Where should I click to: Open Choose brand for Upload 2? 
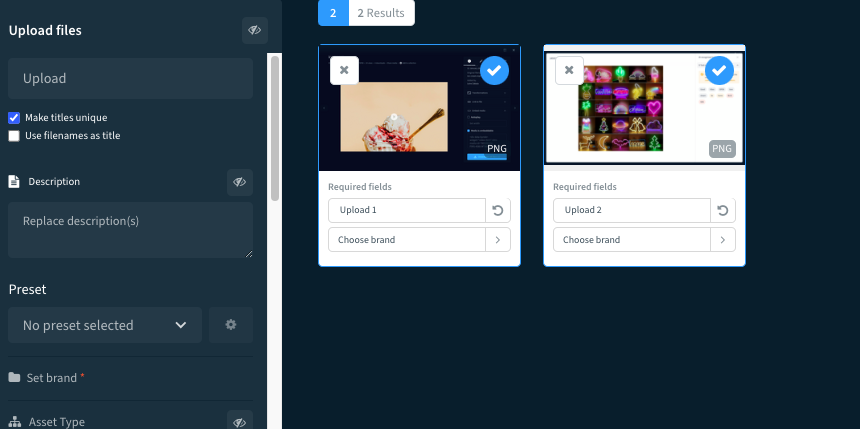point(632,240)
